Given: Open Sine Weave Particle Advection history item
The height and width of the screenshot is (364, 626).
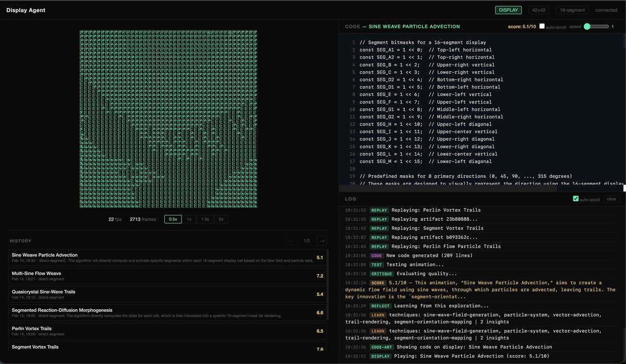Looking at the screenshot, I should coord(167,258).
